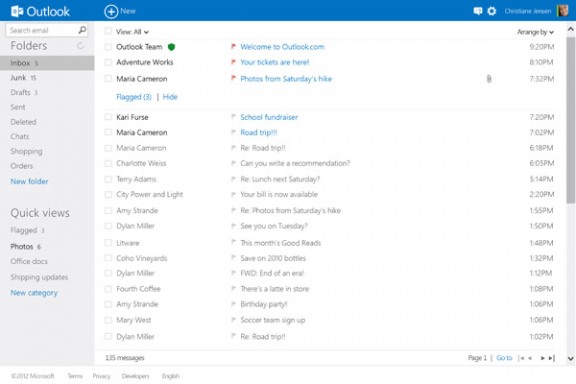
Task: Flag the School fundraiser message
Action: click(x=233, y=116)
